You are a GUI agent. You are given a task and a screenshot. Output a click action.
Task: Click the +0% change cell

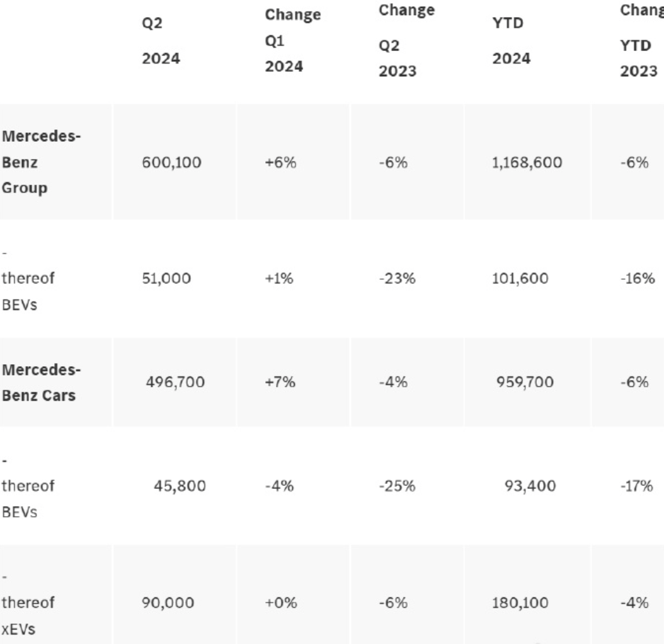point(283,603)
